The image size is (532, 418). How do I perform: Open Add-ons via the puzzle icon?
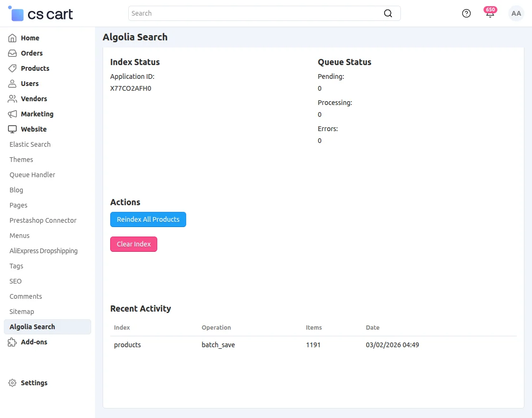click(x=13, y=342)
